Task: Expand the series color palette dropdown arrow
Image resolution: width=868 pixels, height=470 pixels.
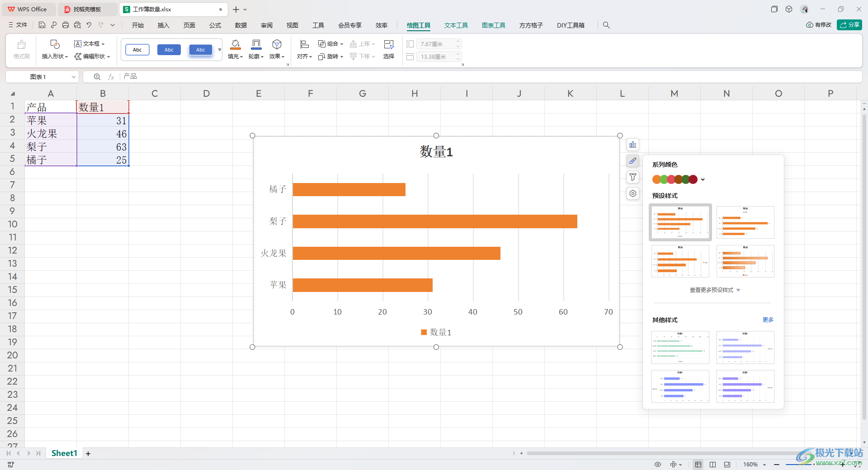Action: [x=703, y=179]
